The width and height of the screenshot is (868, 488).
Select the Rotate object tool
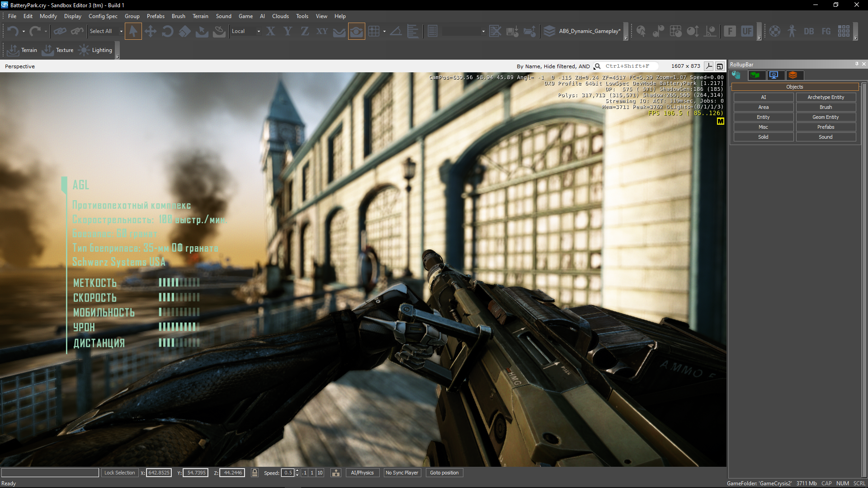click(x=167, y=31)
